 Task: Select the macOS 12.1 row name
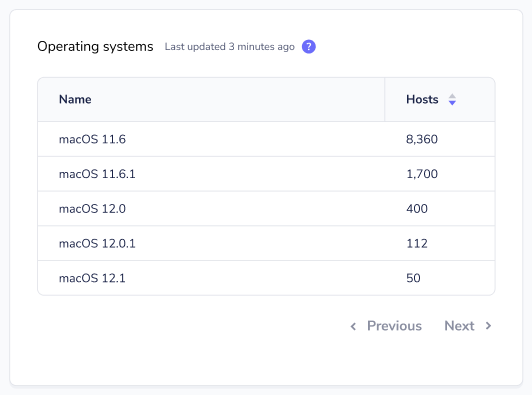92,278
